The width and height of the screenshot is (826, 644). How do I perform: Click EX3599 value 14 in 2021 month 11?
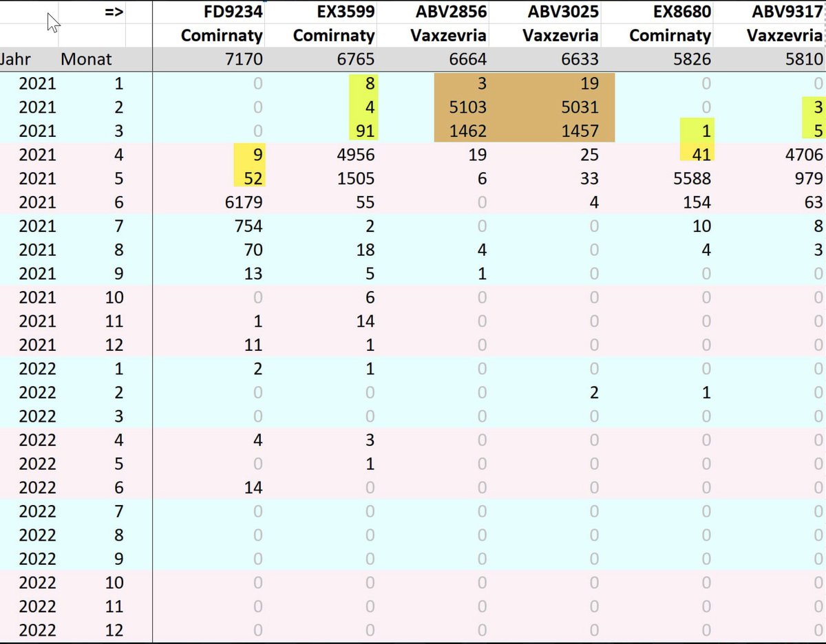click(x=365, y=321)
